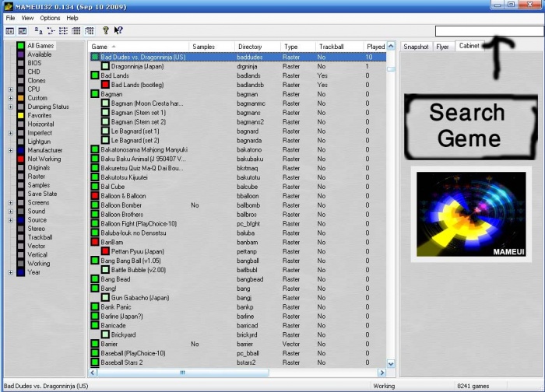The width and height of the screenshot is (545, 392).
Task: Activate the context help pointer icon
Action: [118, 30]
